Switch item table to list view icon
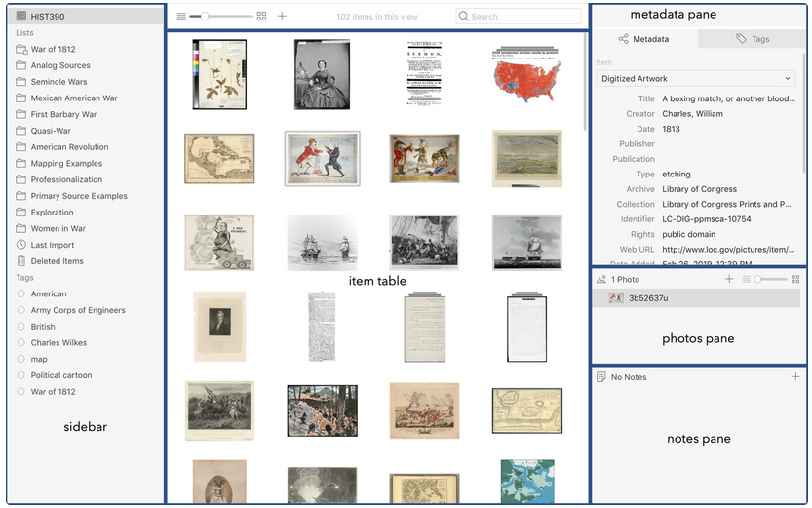 [x=181, y=17]
